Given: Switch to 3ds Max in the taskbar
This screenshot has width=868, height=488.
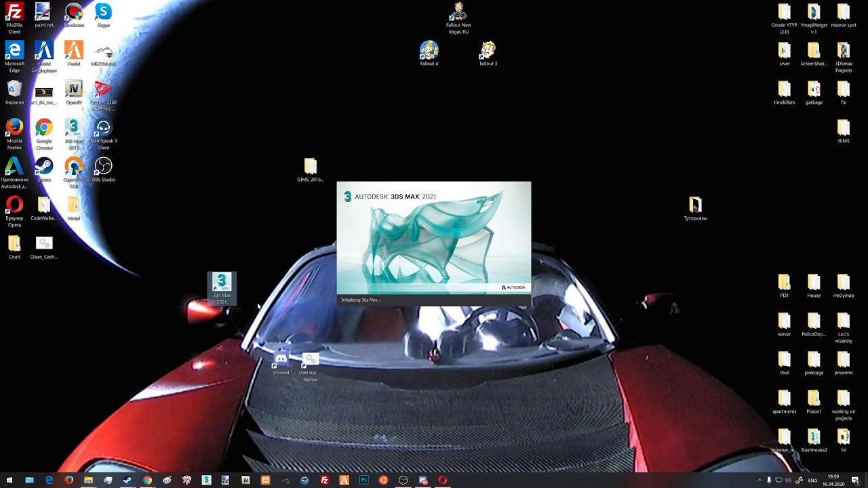Looking at the screenshot, I should 206,480.
